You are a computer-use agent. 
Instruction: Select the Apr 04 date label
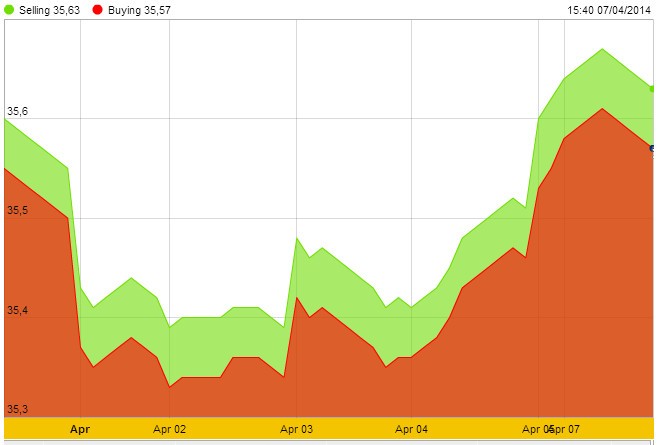coord(411,429)
